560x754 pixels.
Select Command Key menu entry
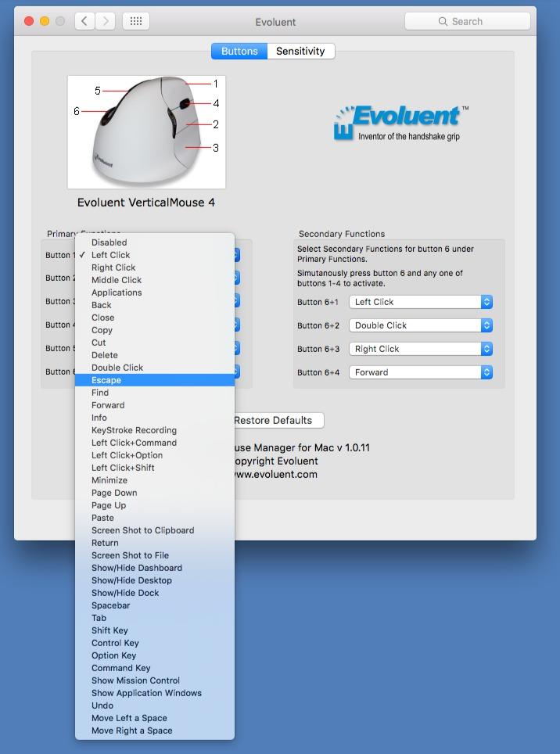[155, 667]
